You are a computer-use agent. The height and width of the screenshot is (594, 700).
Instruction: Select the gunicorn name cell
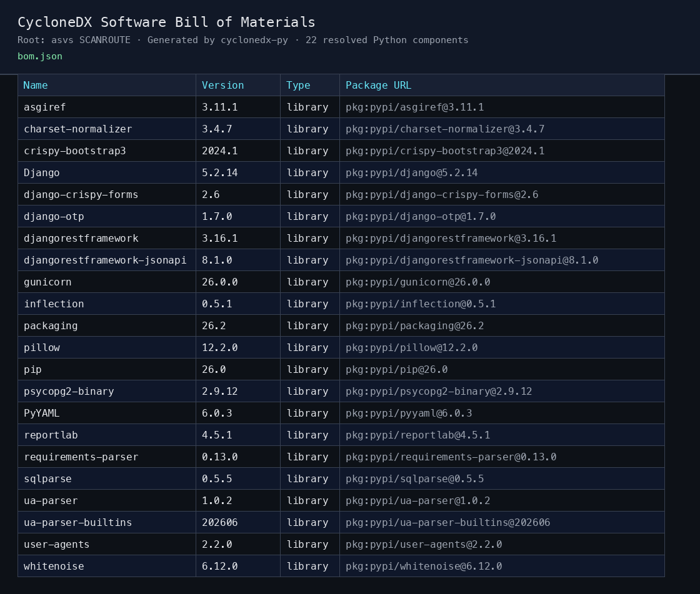[x=107, y=282]
